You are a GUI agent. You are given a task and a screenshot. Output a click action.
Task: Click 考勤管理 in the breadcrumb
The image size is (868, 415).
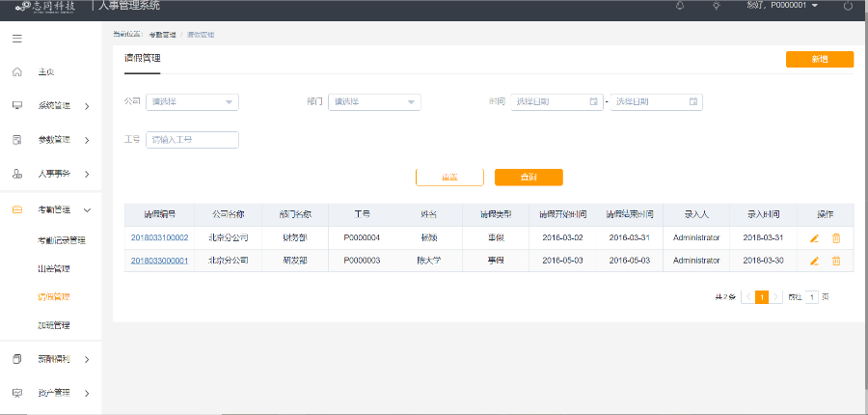[162, 35]
